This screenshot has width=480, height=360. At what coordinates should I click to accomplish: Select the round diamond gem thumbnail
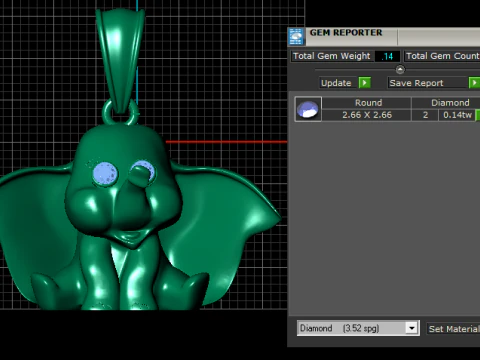click(x=308, y=109)
